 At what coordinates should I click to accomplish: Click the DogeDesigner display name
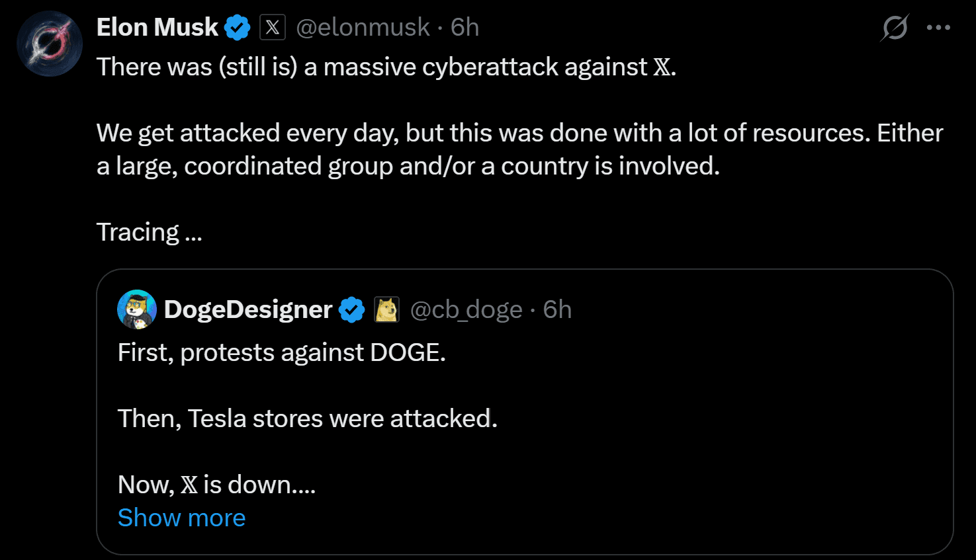[248, 309]
